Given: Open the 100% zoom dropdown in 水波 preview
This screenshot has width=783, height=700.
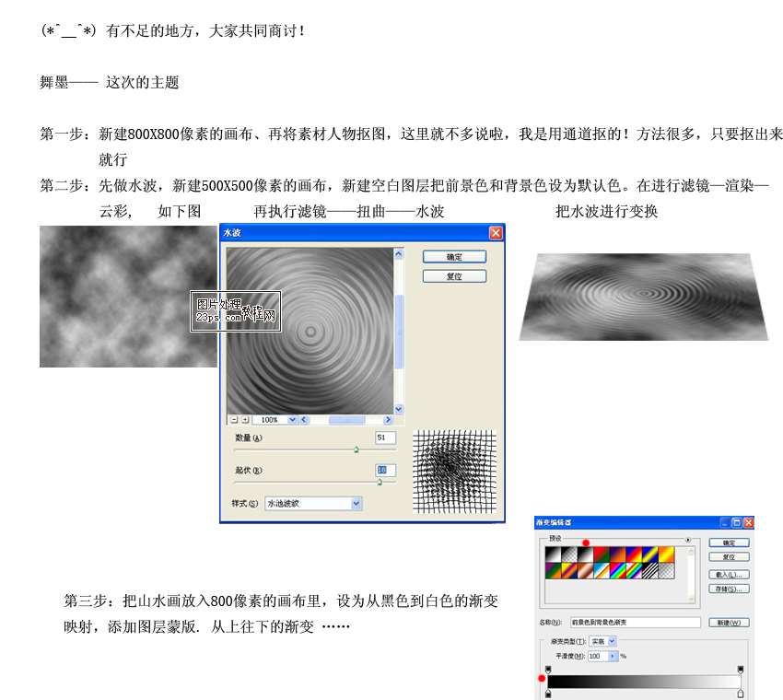Looking at the screenshot, I should [x=292, y=420].
